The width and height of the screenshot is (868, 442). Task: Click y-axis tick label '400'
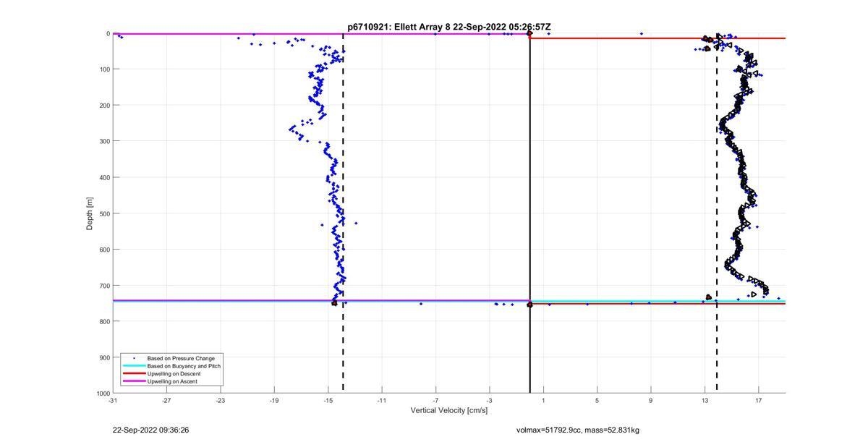pyautogui.click(x=104, y=177)
